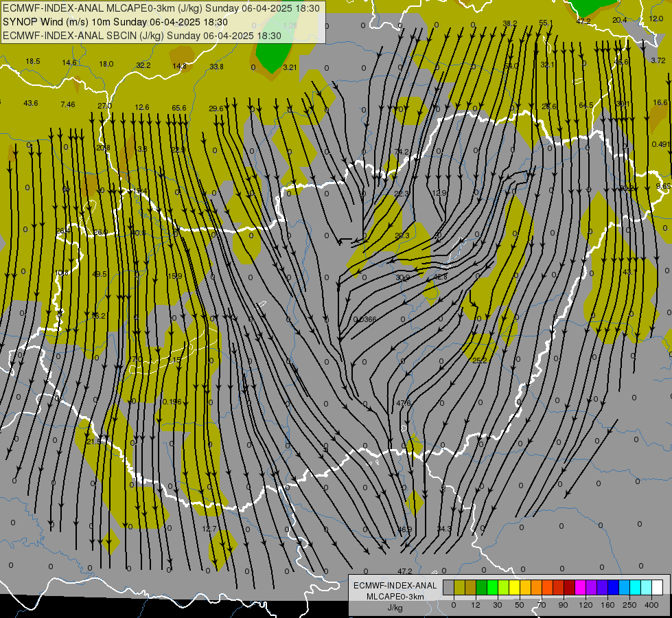This screenshot has height=618, width=672.
Task: Click the 21.5 map value
Action: pyautogui.click(x=93, y=442)
